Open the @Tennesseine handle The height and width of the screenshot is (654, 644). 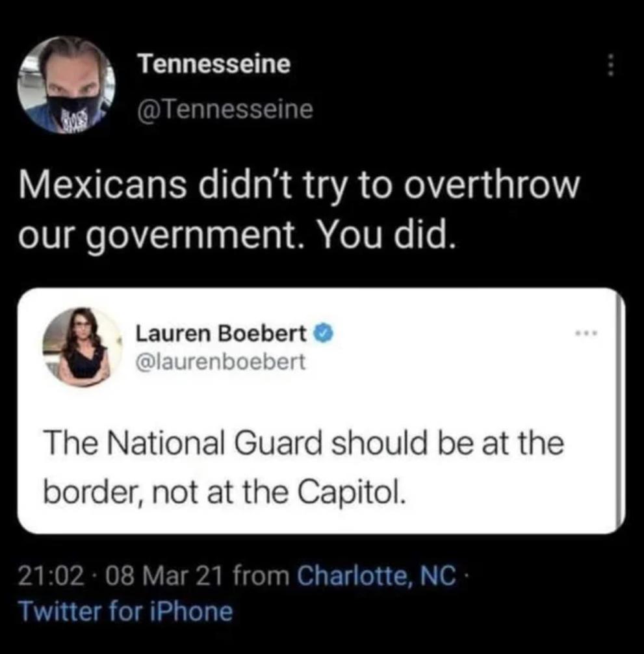[225, 109]
